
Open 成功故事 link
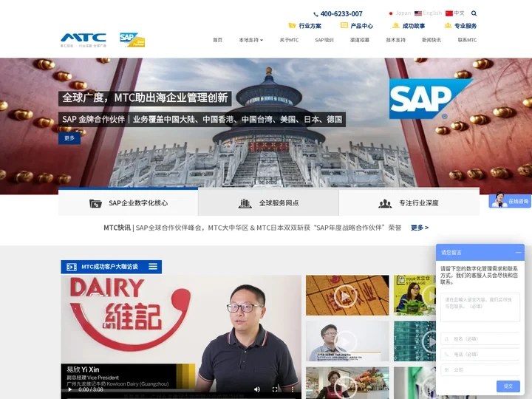(414, 26)
